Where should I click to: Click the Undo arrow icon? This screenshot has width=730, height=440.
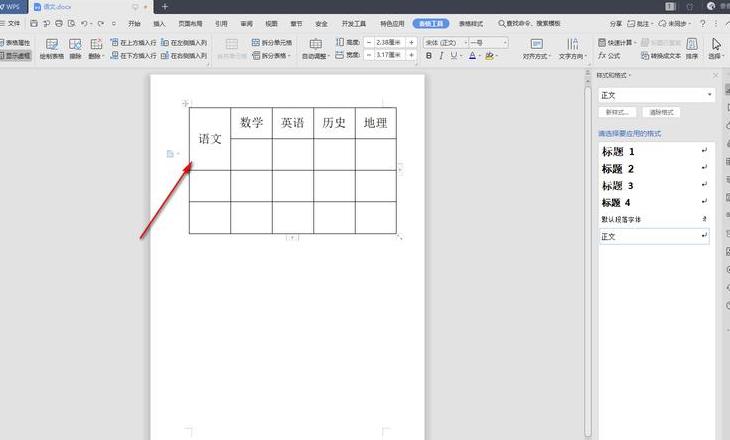pyautogui.click(x=84, y=23)
